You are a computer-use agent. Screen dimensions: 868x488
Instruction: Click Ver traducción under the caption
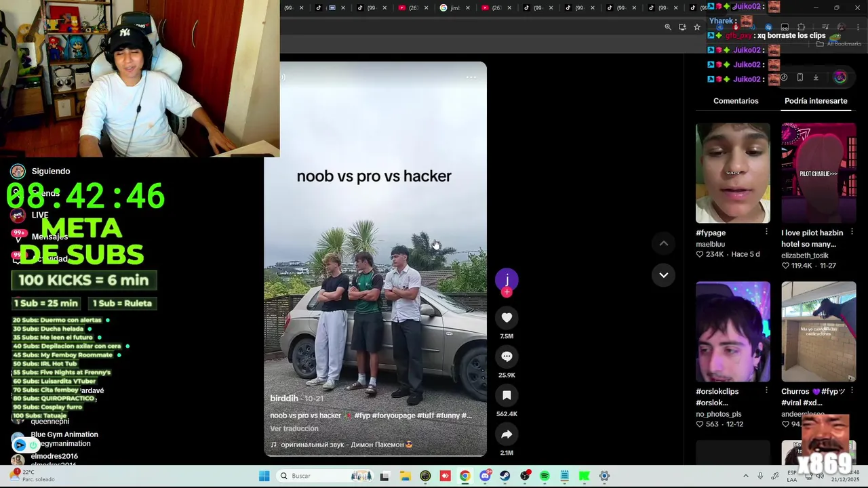click(294, 428)
